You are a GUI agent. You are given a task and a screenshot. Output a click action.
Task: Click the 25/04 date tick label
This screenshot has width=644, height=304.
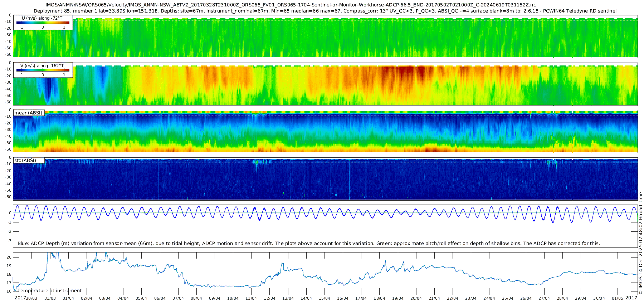pyautogui.click(x=508, y=299)
